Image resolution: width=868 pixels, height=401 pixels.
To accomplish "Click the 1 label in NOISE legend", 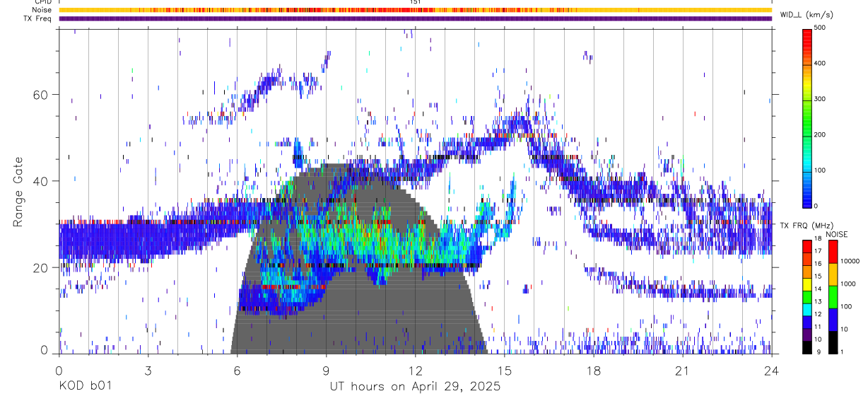I will pyautogui.click(x=842, y=351).
